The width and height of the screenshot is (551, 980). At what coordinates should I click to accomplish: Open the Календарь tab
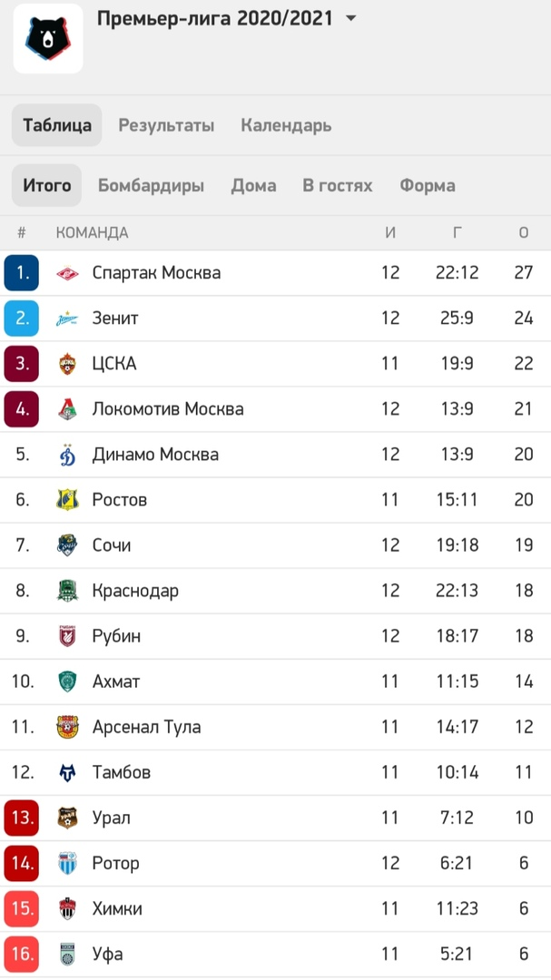click(286, 125)
